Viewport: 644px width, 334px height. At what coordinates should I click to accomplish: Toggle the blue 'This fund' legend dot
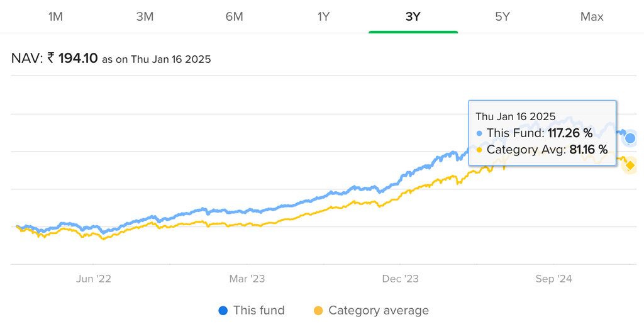pyautogui.click(x=223, y=311)
